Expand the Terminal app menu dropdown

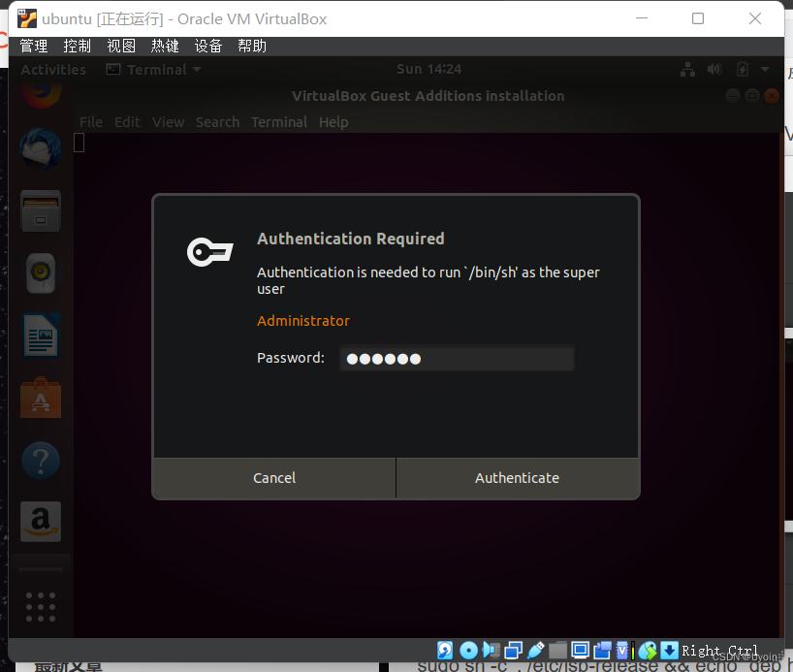click(x=154, y=69)
